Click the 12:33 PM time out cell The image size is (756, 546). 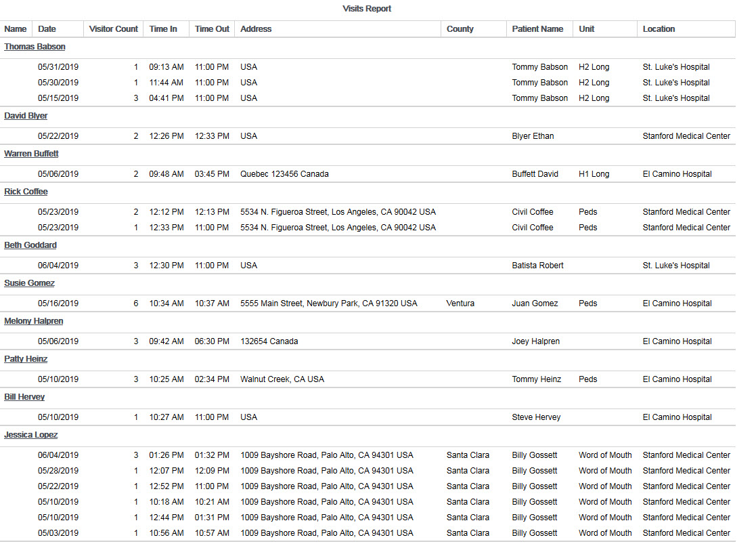point(212,136)
